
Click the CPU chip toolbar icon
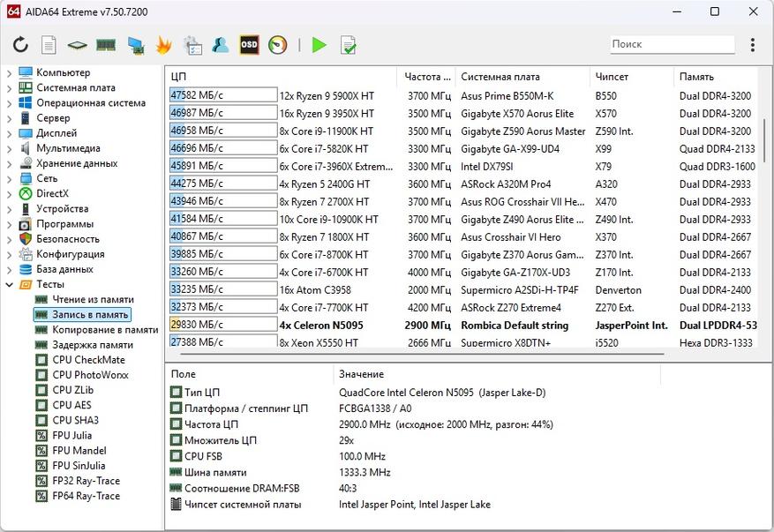[77, 45]
